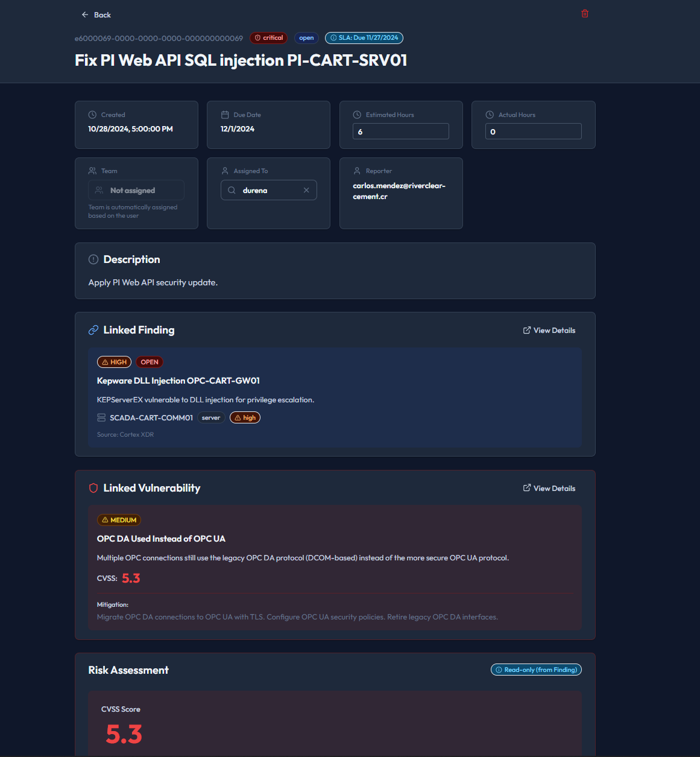Open View Details for Linked Vulnerability
Image resolution: width=700 pixels, height=757 pixels.
click(x=549, y=489)
